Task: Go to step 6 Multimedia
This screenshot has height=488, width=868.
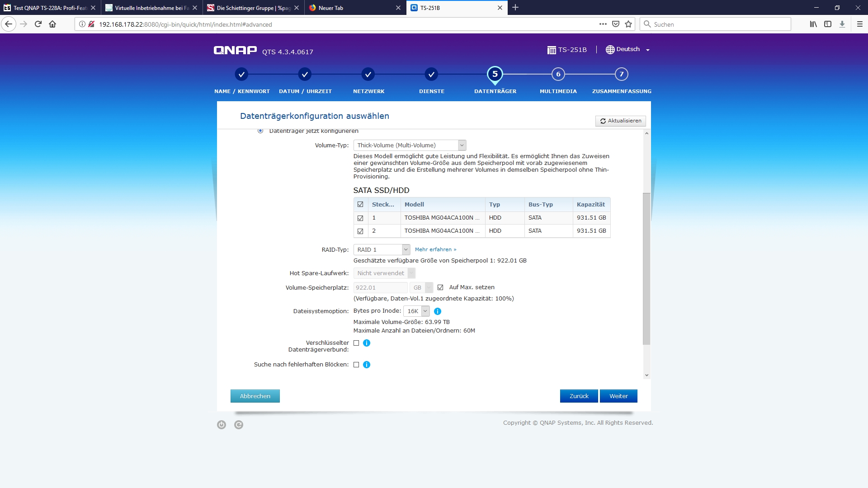Action: [x=558, y=75]
